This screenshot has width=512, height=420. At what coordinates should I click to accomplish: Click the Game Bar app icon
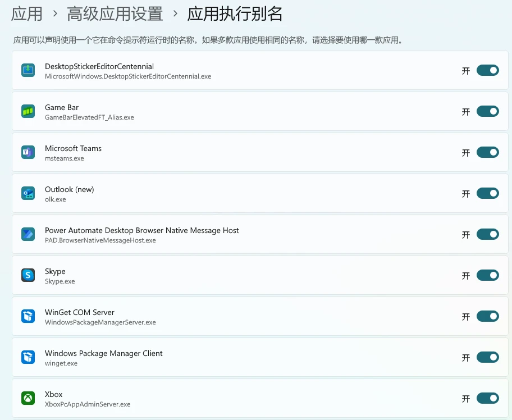[28, 111]
